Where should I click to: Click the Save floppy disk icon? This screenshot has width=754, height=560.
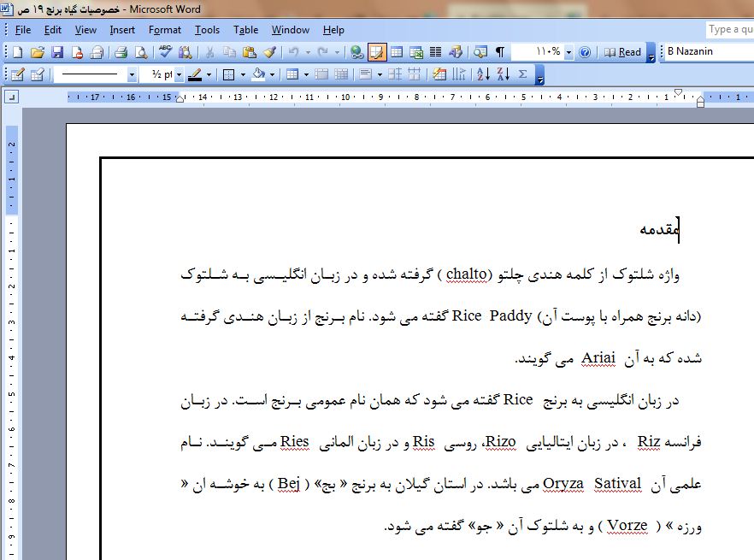55,52
